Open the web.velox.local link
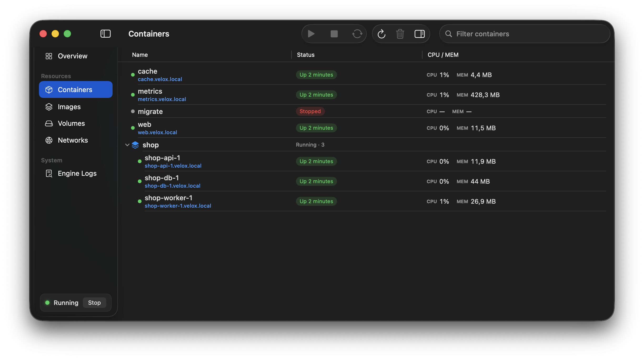 click(157, 132)
